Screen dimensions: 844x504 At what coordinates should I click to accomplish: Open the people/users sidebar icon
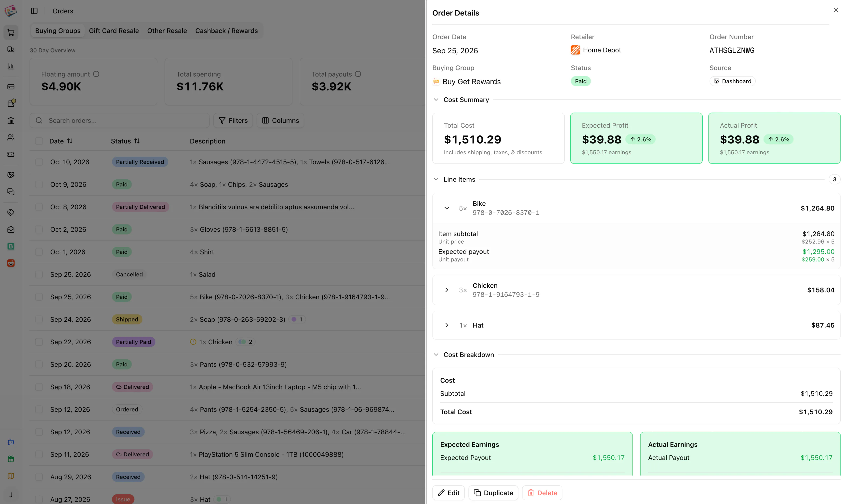click(x=11, y=137)
